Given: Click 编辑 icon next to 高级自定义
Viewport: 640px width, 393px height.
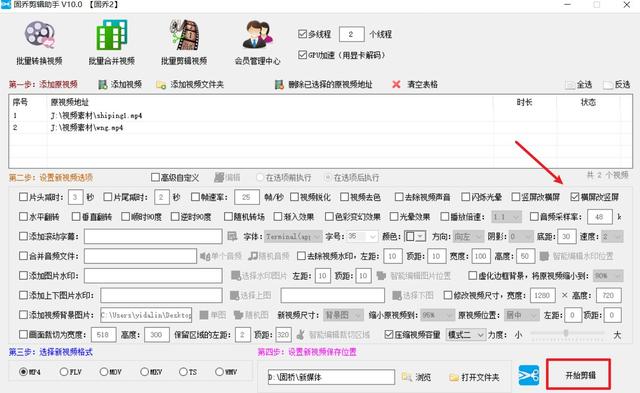Looking at the screenshot, I should tap(219, 178).
